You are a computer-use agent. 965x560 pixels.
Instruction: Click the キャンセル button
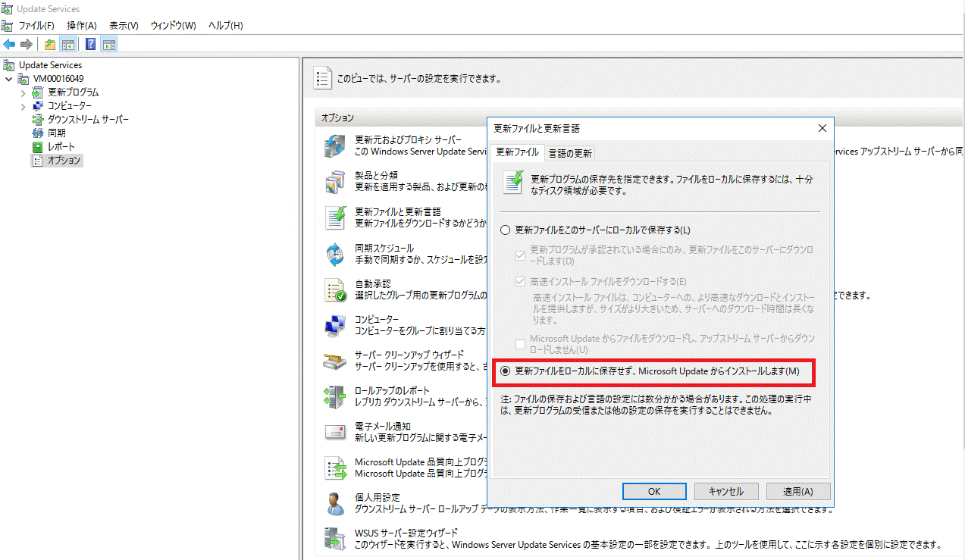click(x=725, y=491)
